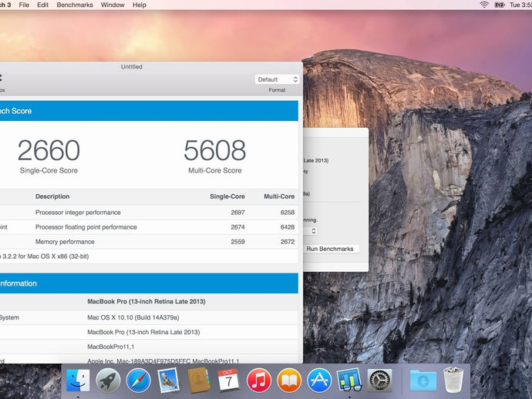The image size is (532, 399).
Task: Click Mac OS X 10.10 Build 14A379a text
Action: (x=133, y=317)
